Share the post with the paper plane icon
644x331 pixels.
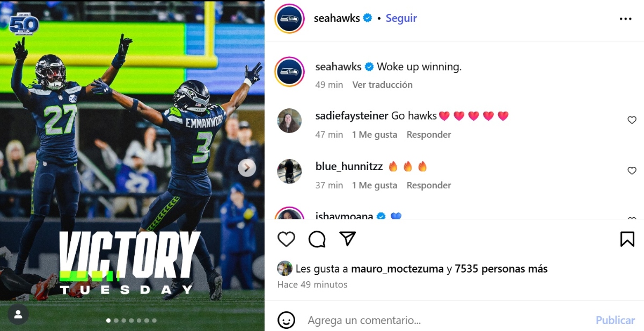pos(348,239)
